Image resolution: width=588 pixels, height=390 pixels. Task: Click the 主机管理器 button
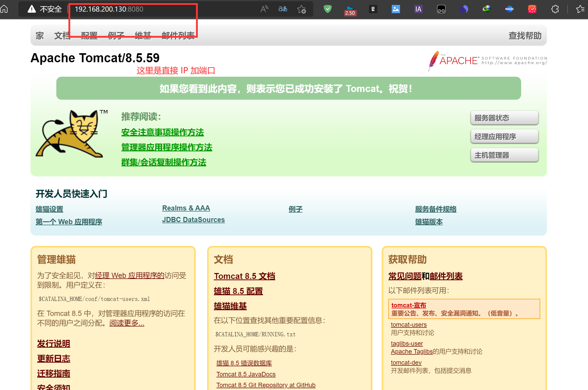pos(504,155)
